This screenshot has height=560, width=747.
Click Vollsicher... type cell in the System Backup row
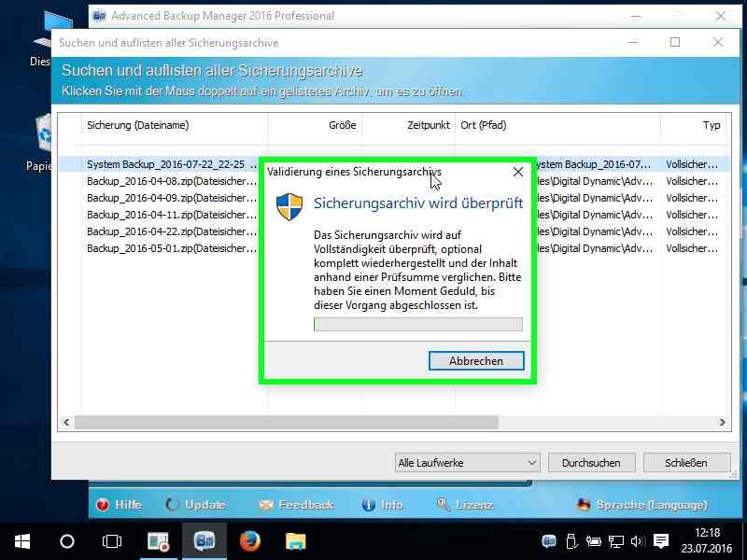click(692, 164)
